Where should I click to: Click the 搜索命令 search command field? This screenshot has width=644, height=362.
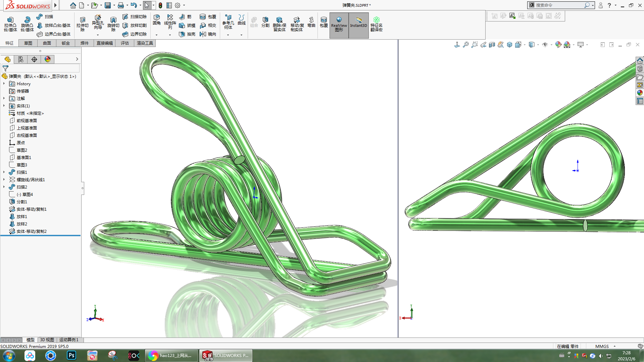pos(559,5)
